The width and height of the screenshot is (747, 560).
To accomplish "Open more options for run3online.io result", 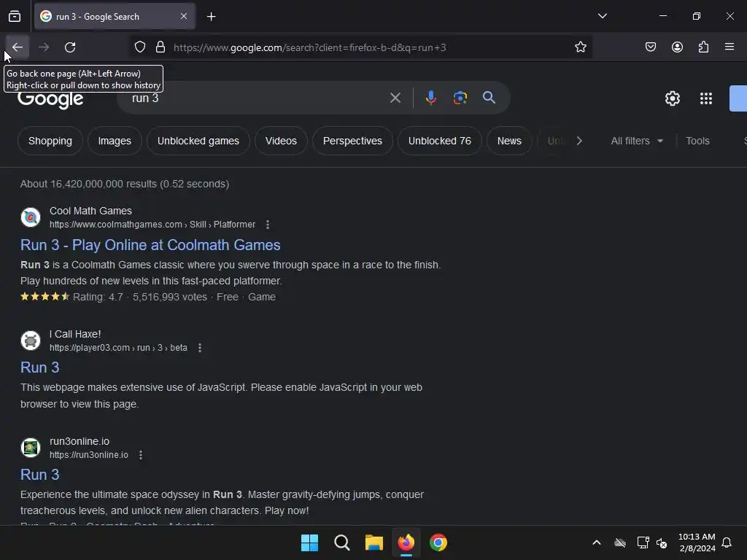I will click(141, 455).
